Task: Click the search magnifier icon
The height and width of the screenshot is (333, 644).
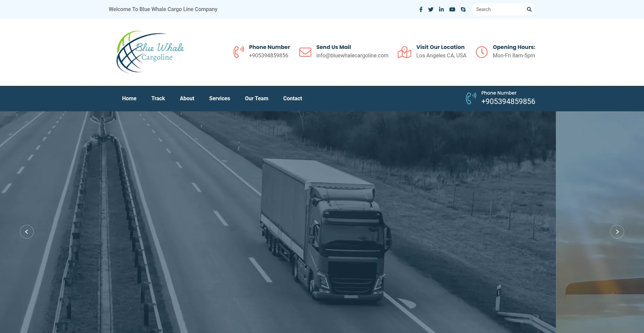Action: [x=529, y=9]
